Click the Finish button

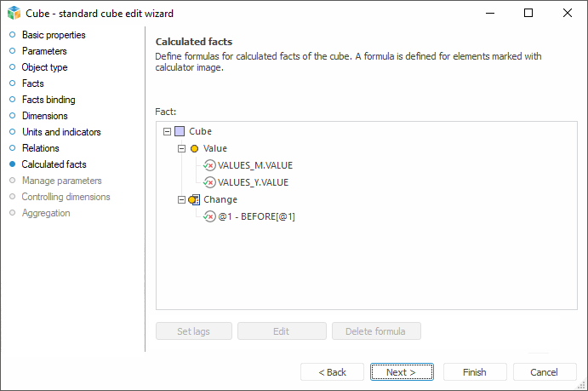coord(474,372)
